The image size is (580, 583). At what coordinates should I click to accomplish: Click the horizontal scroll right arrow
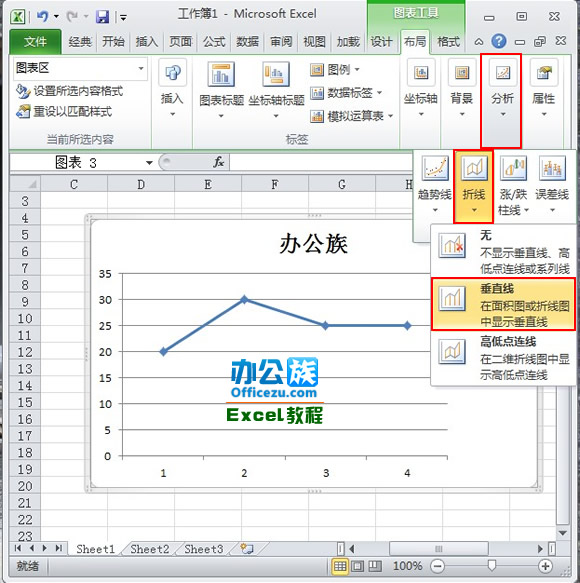pos(541,549)
